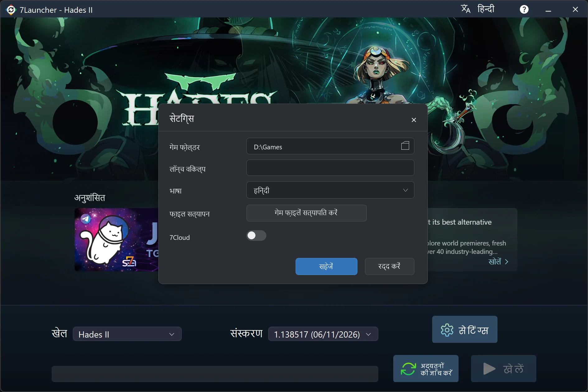Open help via the question mark icon
This screenshot has height=392, width=588.
coord(524,9)
